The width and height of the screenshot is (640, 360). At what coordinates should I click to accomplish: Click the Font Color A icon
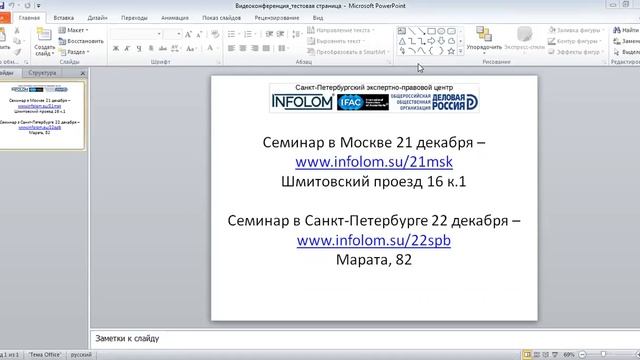210,49
